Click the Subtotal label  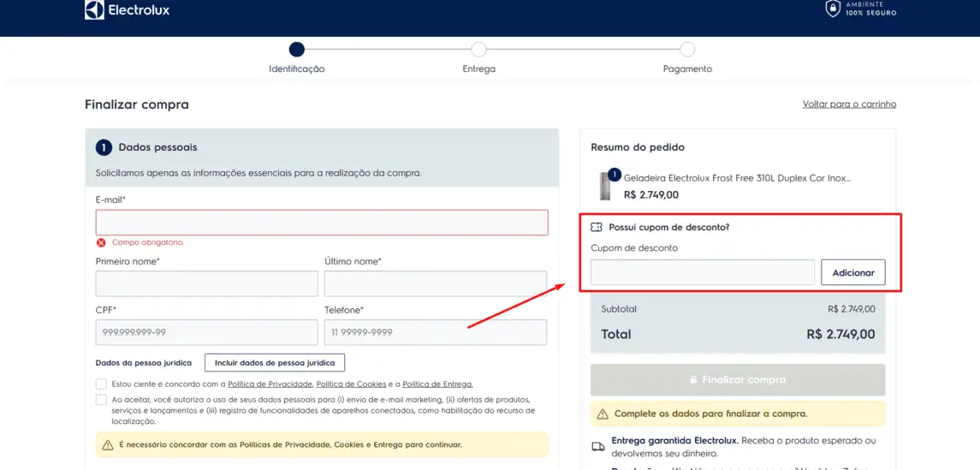pyautogui.click(x=619, y=309)
